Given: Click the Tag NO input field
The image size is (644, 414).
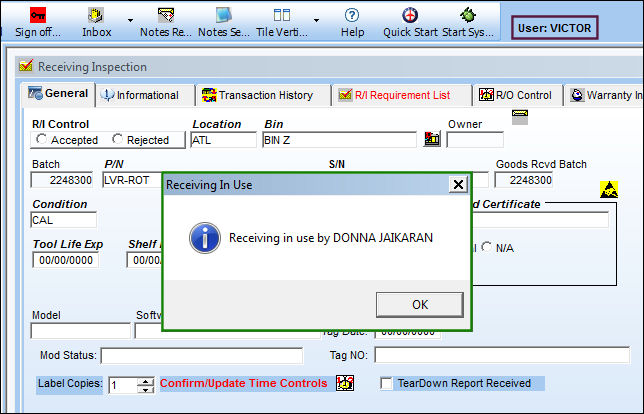Looking at the screenshot, I should point(502,355).
